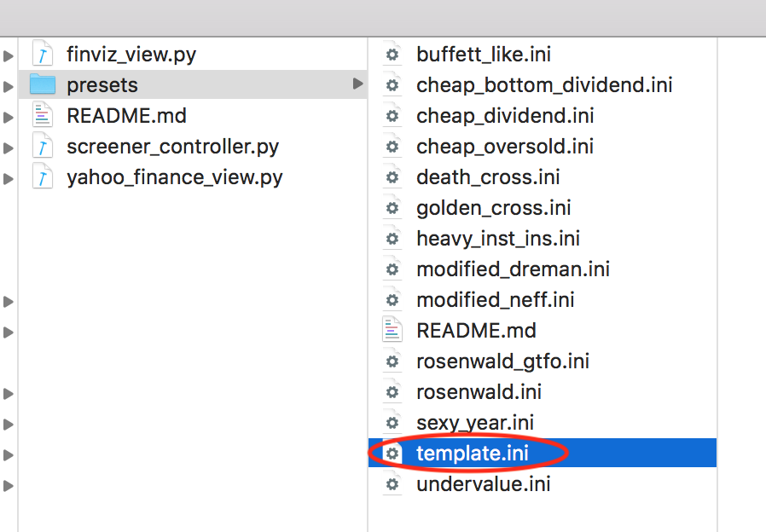The width and height of the screenshot is (766, 532).
Task: Select the sexy_year.ini file name
Action: pyautogui.click(x=475, y=424)
